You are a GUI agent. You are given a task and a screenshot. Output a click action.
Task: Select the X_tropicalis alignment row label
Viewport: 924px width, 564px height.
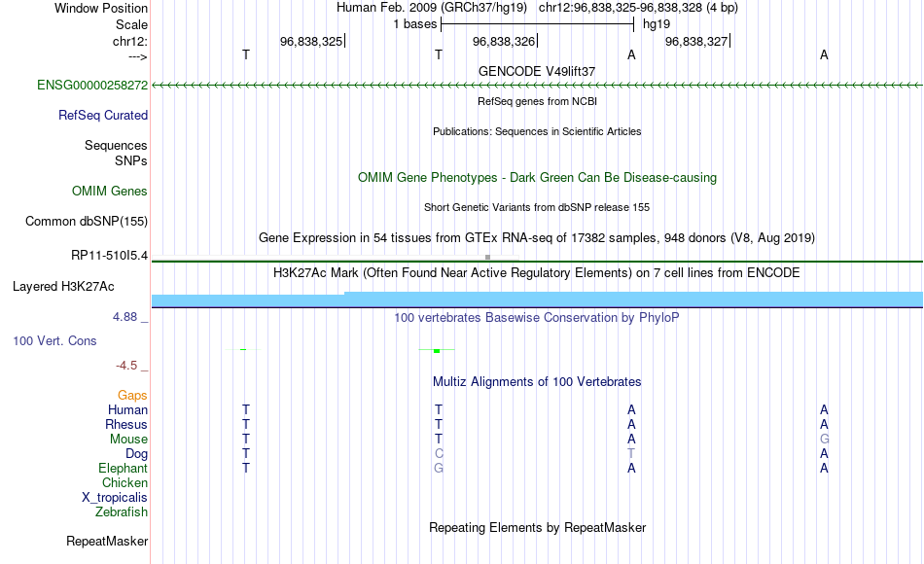[115, 497]
